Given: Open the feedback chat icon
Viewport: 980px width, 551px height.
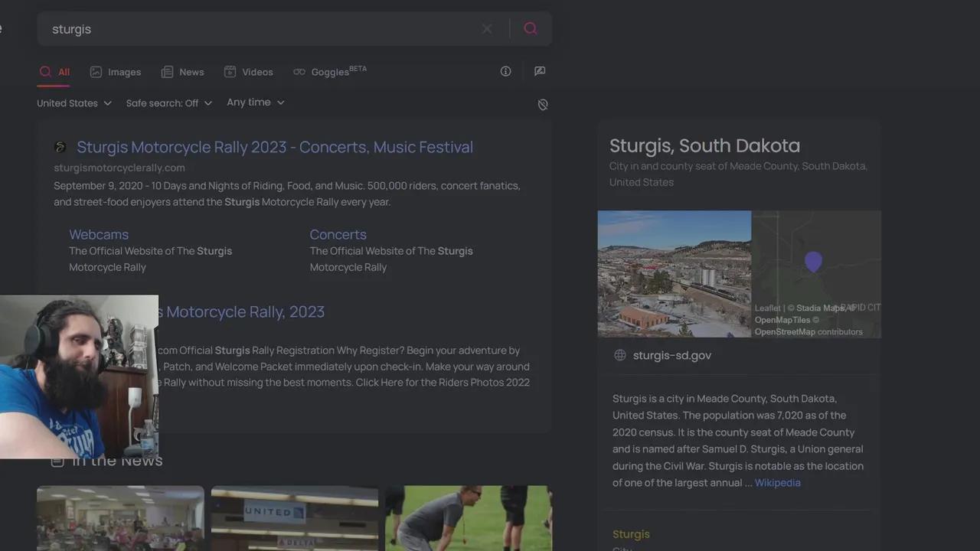Looking at the screenshot, I should coord(540,71).
